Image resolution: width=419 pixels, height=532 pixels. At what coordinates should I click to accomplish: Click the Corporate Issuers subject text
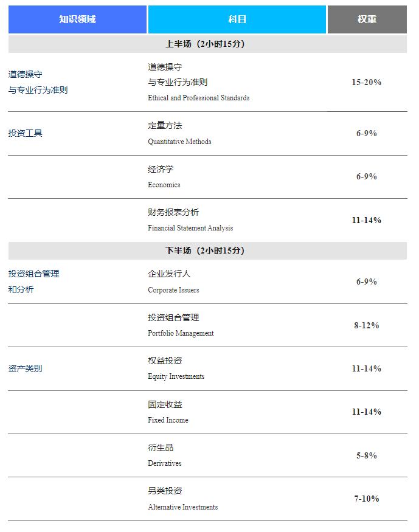click(x=173, y=290)
